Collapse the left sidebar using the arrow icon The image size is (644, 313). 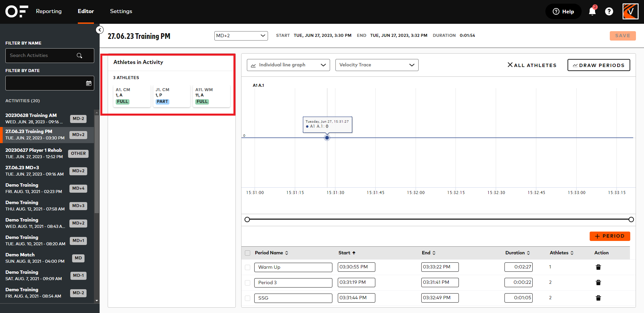(x=100, y=29)
